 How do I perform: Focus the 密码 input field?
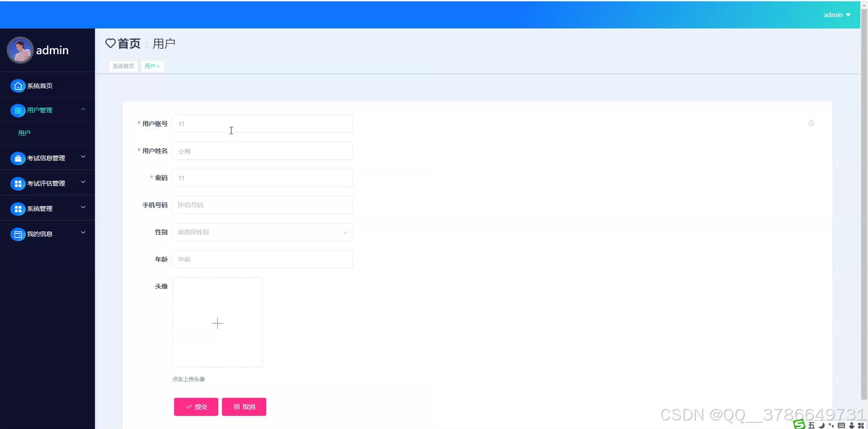point(263,178)
